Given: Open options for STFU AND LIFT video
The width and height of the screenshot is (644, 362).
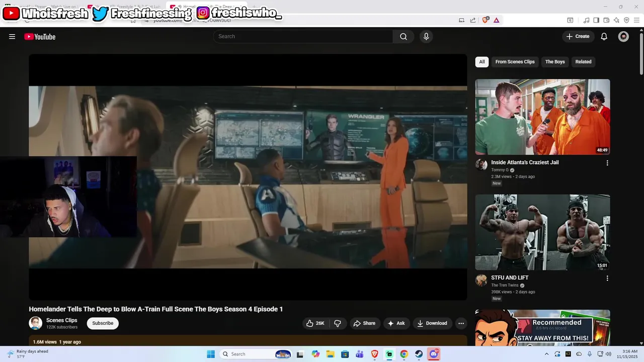Looking at the screenshot, I should point(607,278).
